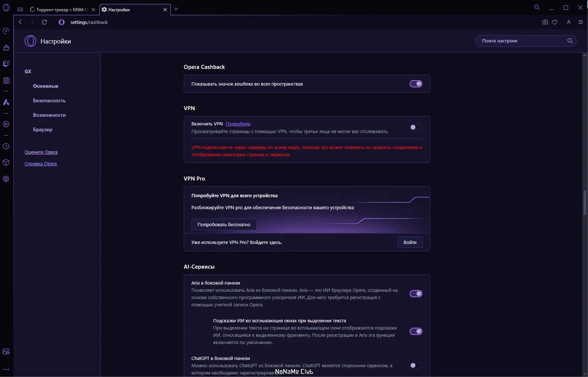Toggle Подсказки ИИ во всплывающих окнах switch

tap(416, 331)
